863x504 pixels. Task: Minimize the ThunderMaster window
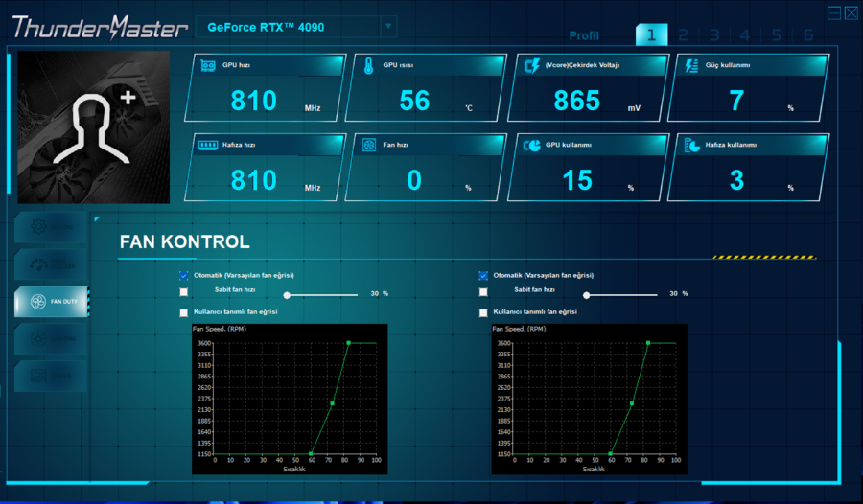point(834,12)
